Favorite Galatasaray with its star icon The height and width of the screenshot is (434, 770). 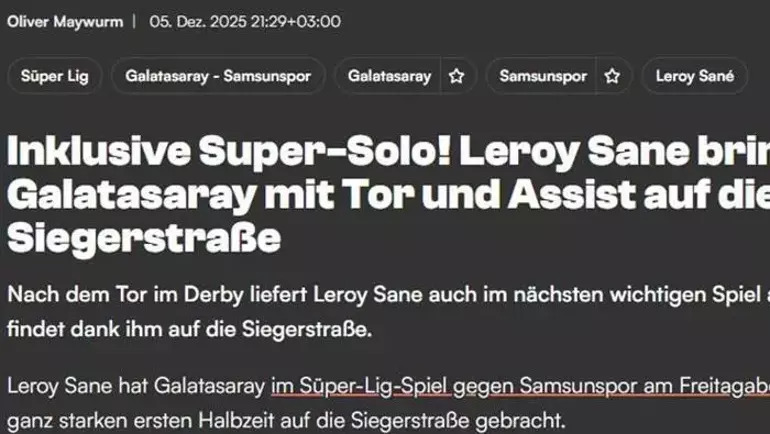pyautogui.click(x=457, y=76)
